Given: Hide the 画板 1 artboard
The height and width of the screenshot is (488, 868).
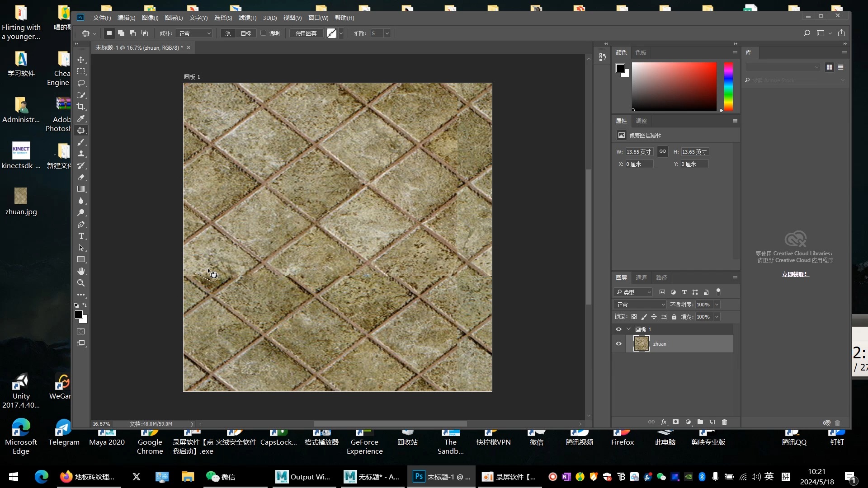Looking at the screenshot, I should [x=618, y=329].
